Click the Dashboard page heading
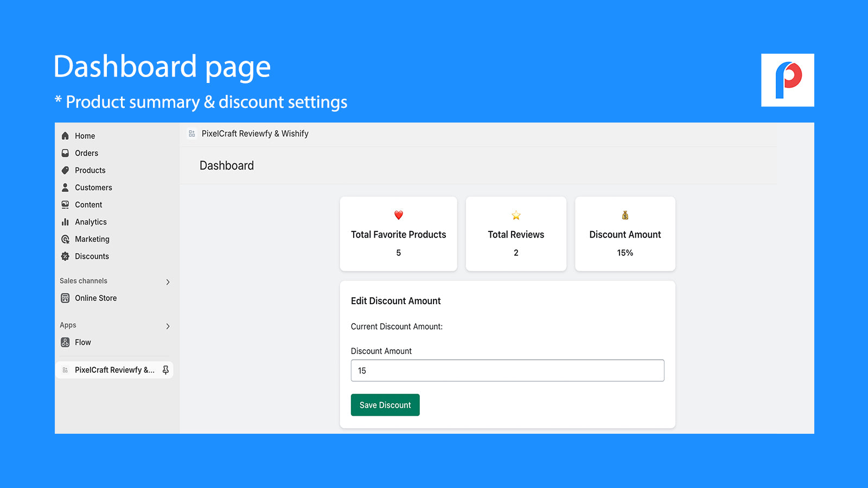The width and height of the screenshot is (868, 488). (227, 165)
